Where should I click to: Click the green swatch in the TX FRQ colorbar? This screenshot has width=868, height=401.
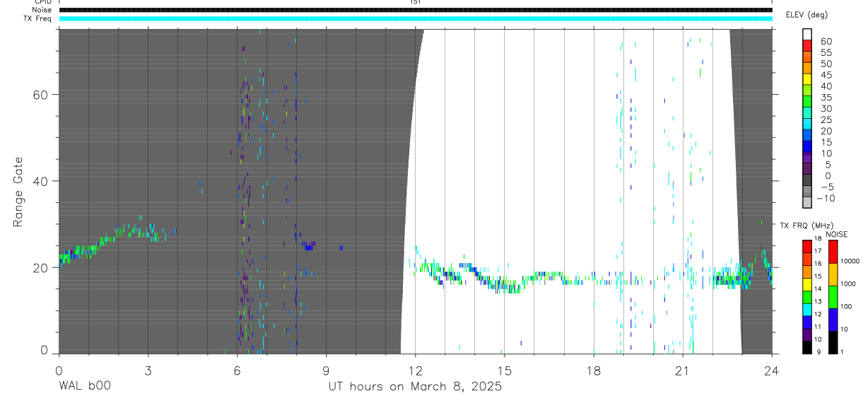click(807, 296)
